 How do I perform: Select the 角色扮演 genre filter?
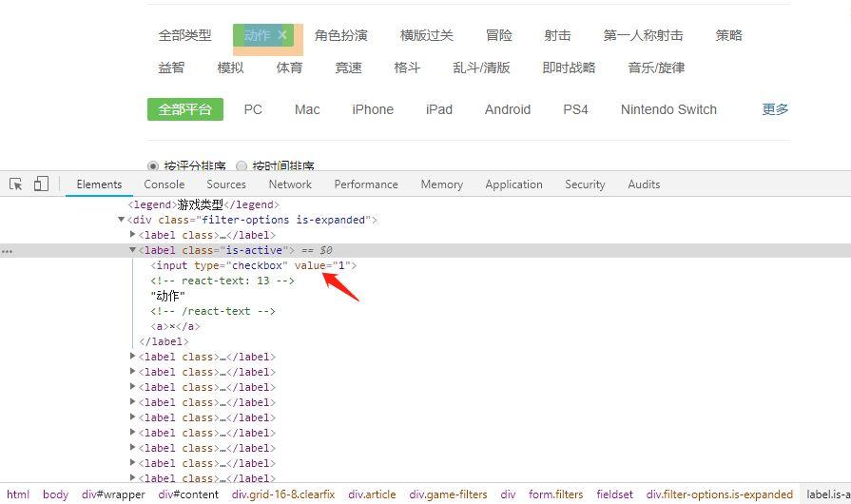pyautogui.click(x=341, y=35)
